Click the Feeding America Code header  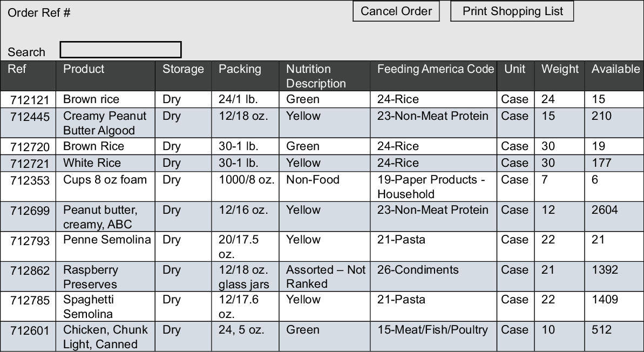coord(435,69)
